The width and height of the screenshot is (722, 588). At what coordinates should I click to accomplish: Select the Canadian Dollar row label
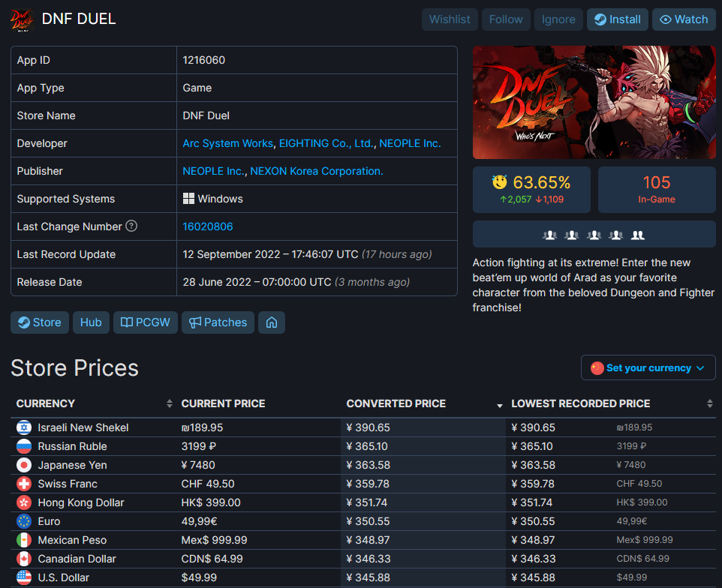click(77, 559)
